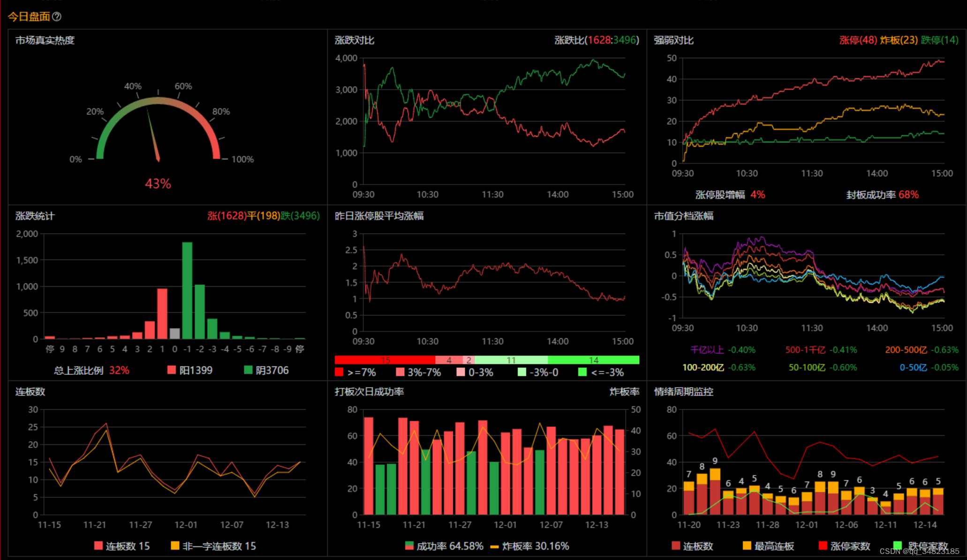This screenshot has width=967, height=560.
Task: Toggle the 0-50亿 series legend
Action: pyautogui.click(x=913, y=367)
